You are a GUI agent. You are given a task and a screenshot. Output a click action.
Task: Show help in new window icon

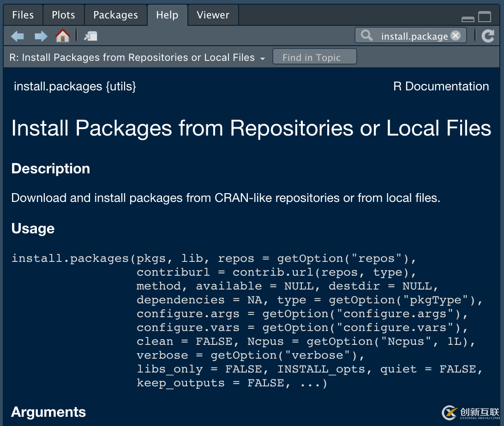tap(90, 36)
